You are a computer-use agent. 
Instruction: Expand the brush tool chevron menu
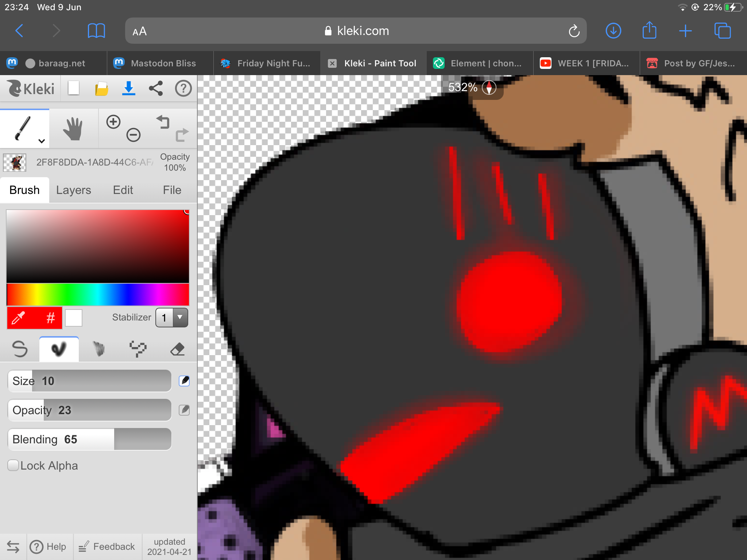(x=42, y=141)
